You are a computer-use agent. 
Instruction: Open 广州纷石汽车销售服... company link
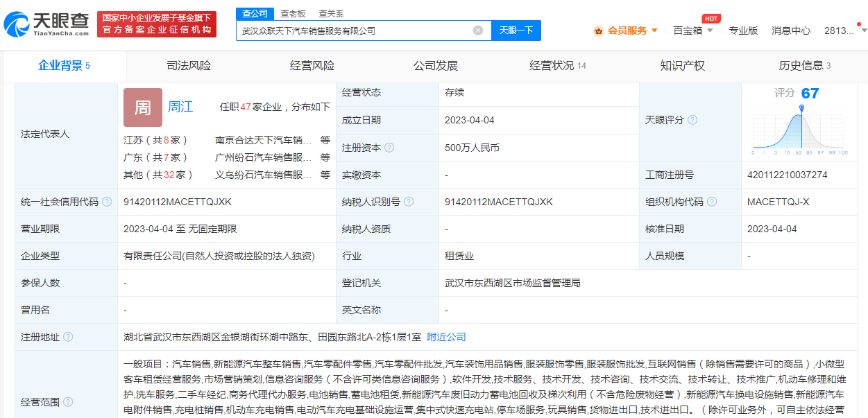pos(264,157)
